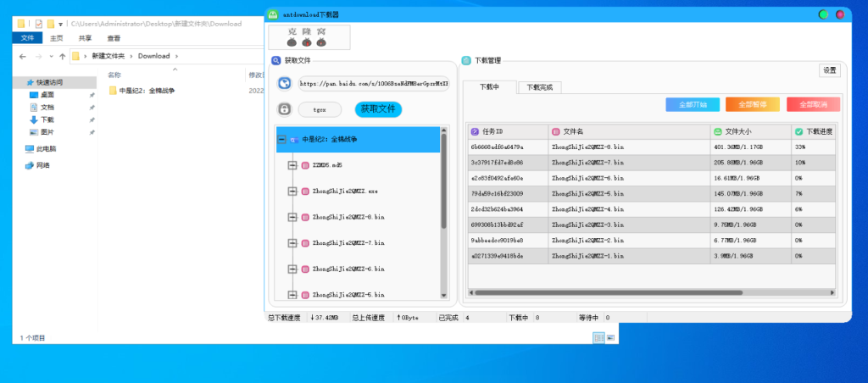Viewport: 868px width, 383px height.
Task: Open the 查看 ribbon tab in Explorer
Action: point(114,38)
